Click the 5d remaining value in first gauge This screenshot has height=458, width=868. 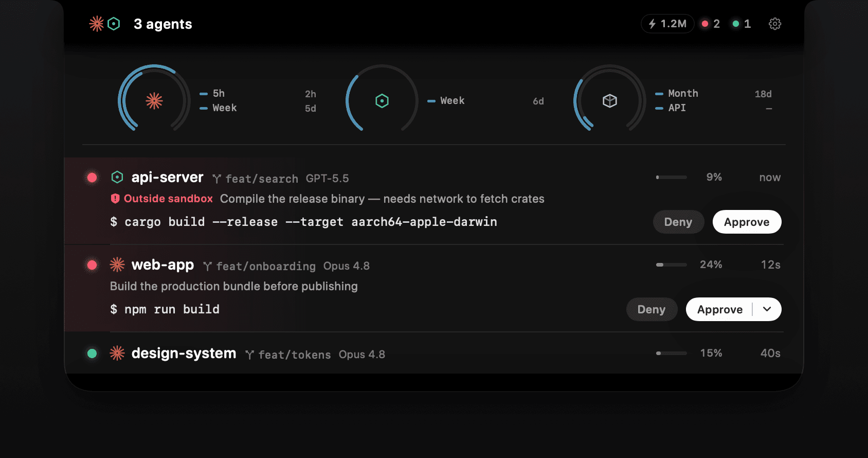[x=311, y=109]
